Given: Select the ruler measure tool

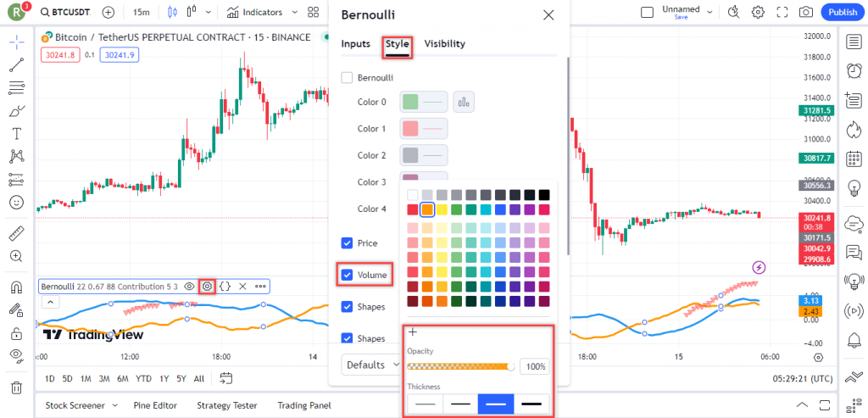Looking at the screenshot, I should click(17, 234).
